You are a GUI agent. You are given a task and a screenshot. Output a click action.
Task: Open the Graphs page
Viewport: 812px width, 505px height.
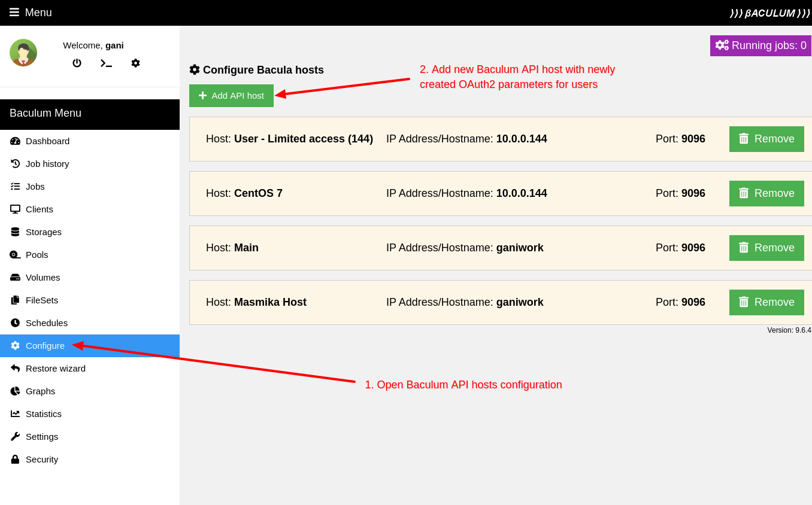(x=90, y=391)
